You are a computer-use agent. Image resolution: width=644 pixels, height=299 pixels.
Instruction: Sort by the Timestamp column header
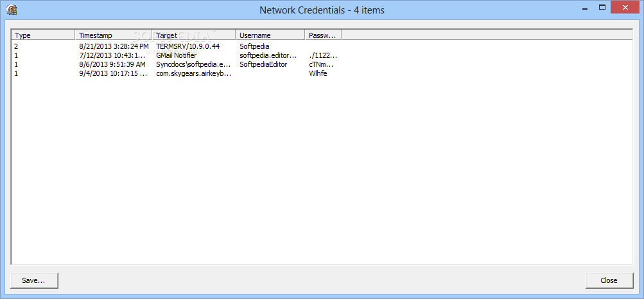(114, 35)
